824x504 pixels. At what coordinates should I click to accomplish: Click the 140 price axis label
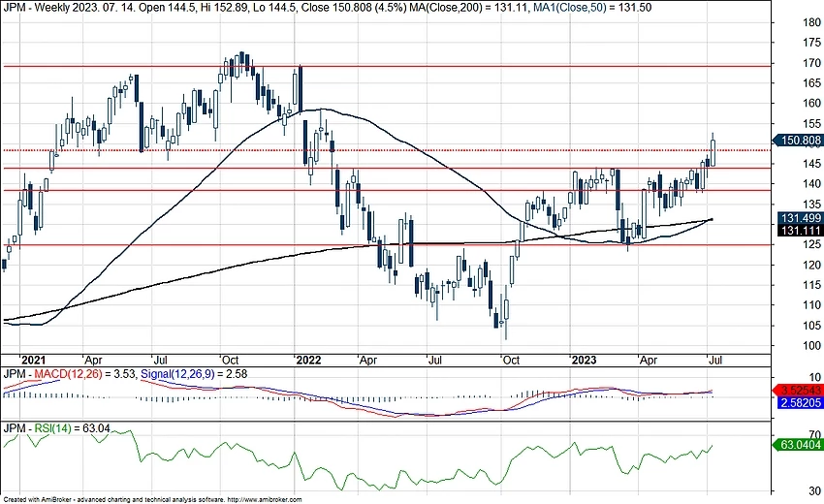[x=812, y=183]
